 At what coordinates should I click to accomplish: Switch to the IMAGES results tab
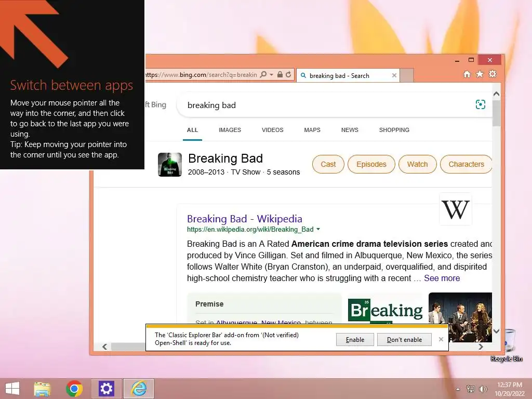click(x=230, y=130)
